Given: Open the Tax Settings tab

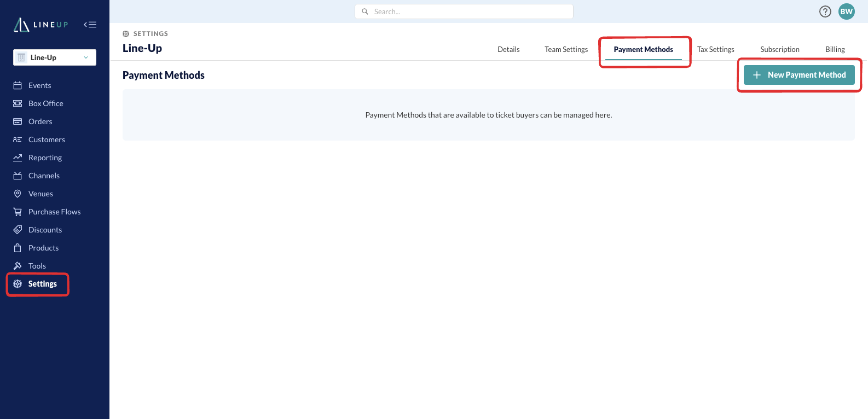Looking at the screenshot, I should [716, 49].
